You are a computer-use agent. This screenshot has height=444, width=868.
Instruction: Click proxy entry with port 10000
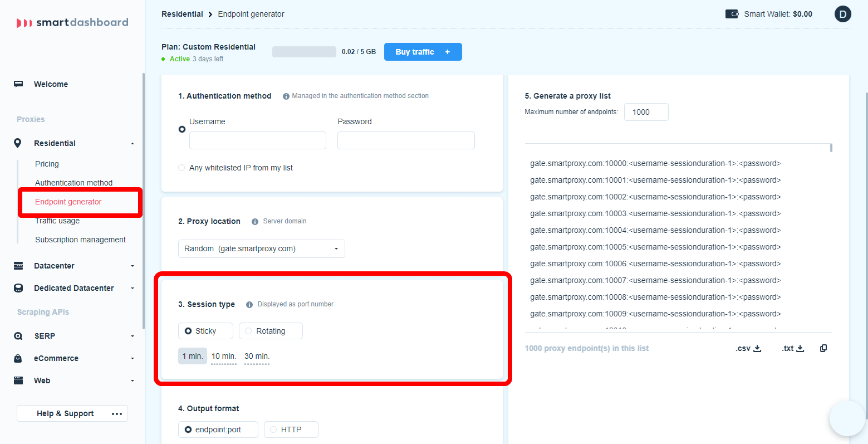pos(655,163)
